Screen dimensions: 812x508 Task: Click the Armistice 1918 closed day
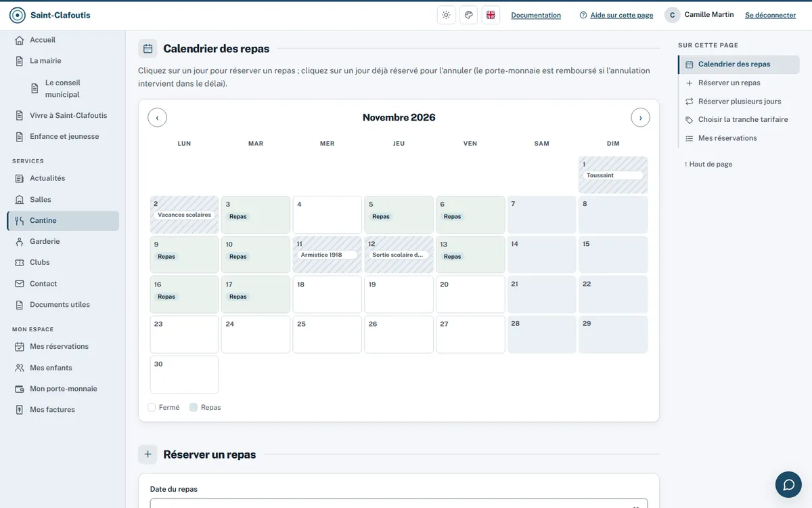click(x=328, y=255)
